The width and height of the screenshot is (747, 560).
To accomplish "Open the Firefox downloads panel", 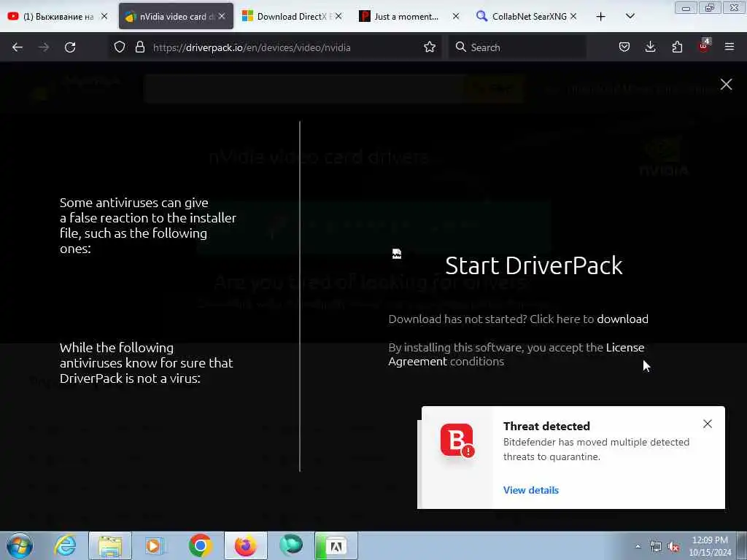I will click(x=650, y=47).
